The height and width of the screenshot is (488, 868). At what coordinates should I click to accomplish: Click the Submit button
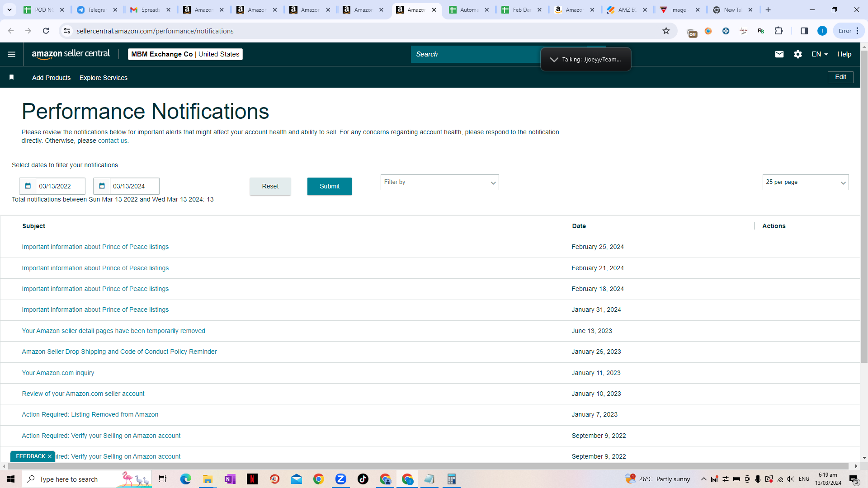pyautogui.click(x=330, y=186)
